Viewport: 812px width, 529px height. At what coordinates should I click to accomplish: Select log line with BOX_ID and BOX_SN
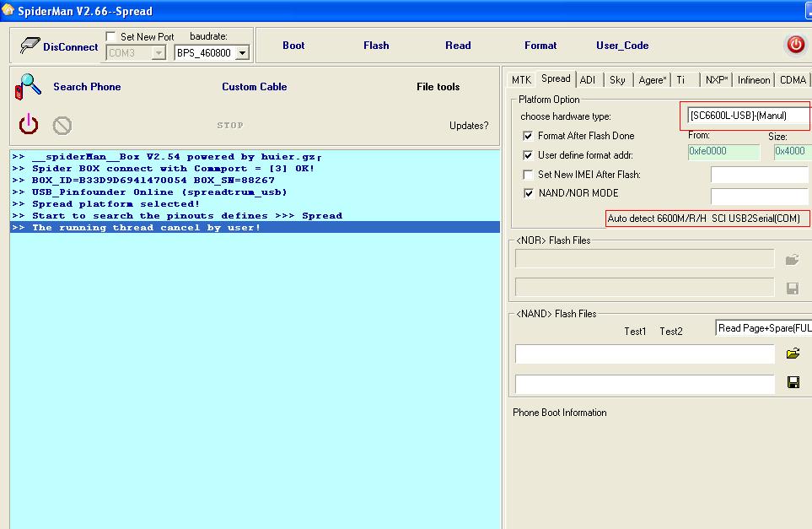255,180
